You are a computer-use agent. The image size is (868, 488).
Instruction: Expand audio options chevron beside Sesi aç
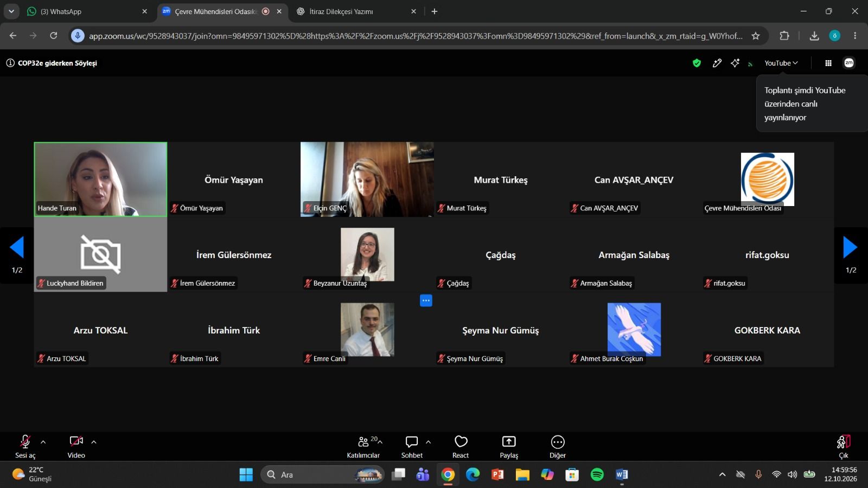pos(43,442)
